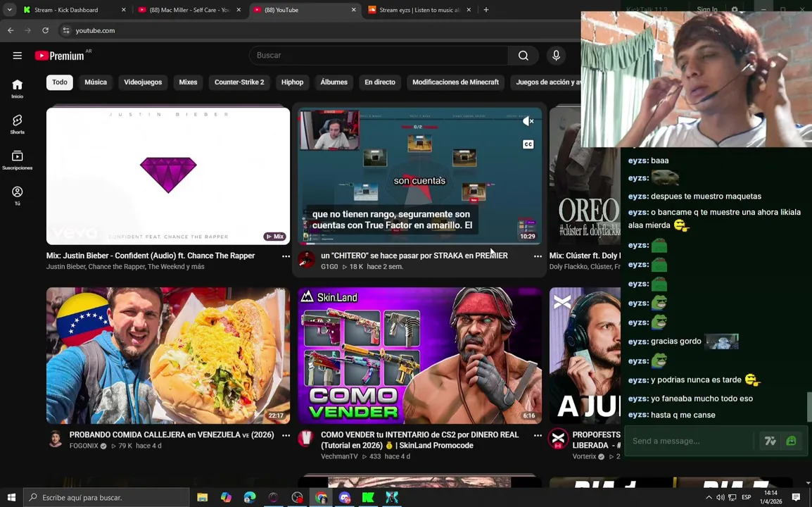Click KickTalk Sign In button

tap(707, 9)
